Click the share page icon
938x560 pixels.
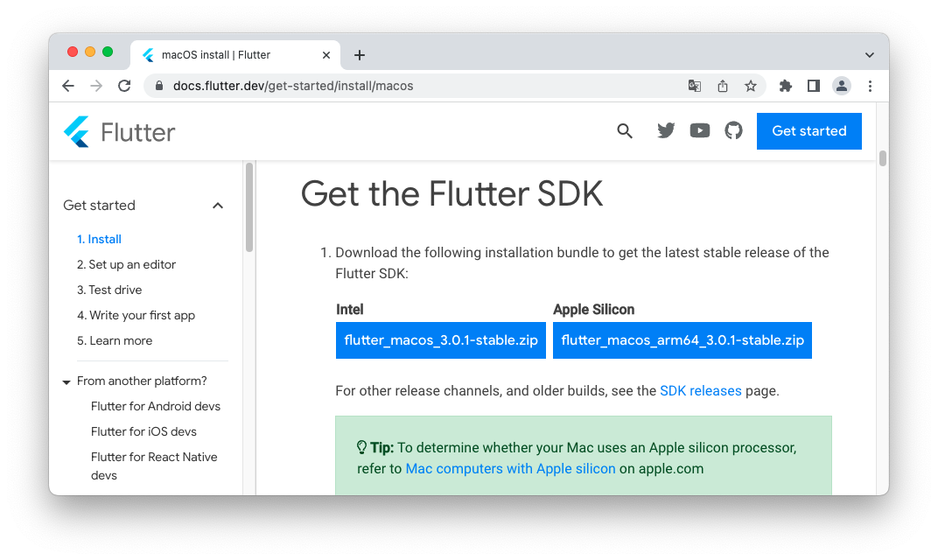click(x=723, y=86)
